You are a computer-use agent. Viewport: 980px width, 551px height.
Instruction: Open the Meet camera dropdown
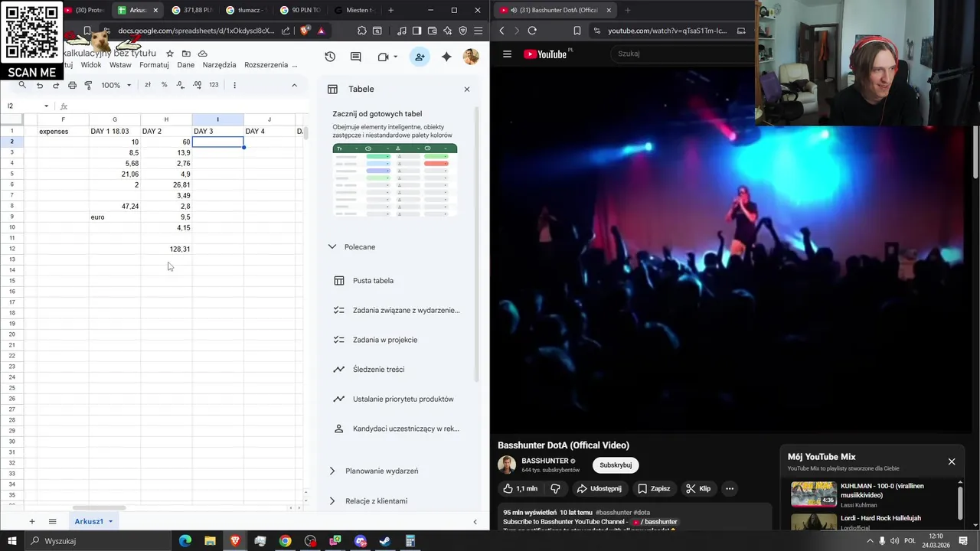[397, 57]
